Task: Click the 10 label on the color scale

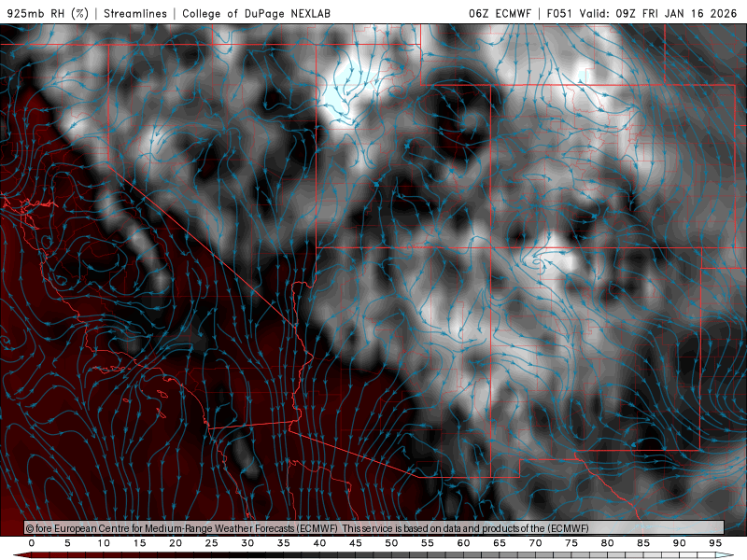Action: pos(104,543)
